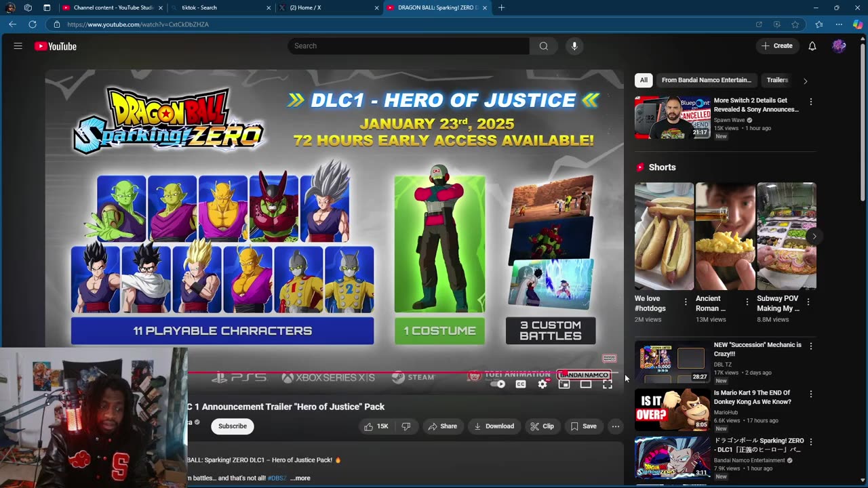The height and width of the screenshot is (488, 868).
Task: Open Copilot in the browser toolbar
Action: pos(857,24)
